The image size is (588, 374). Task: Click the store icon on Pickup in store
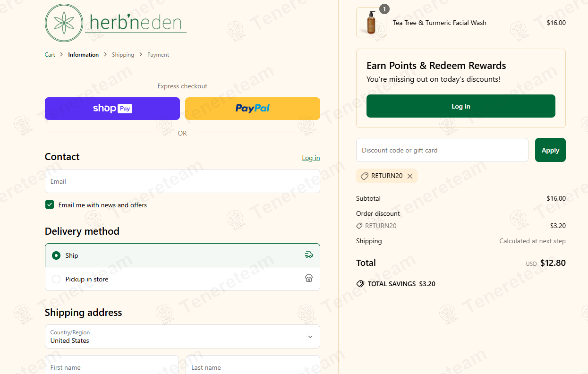309,279
